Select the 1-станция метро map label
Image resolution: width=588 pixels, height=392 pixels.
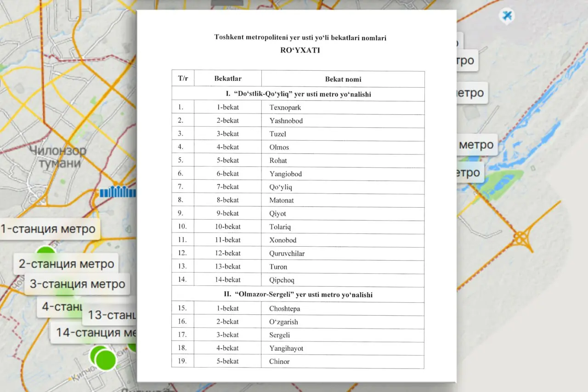point(49,228)
